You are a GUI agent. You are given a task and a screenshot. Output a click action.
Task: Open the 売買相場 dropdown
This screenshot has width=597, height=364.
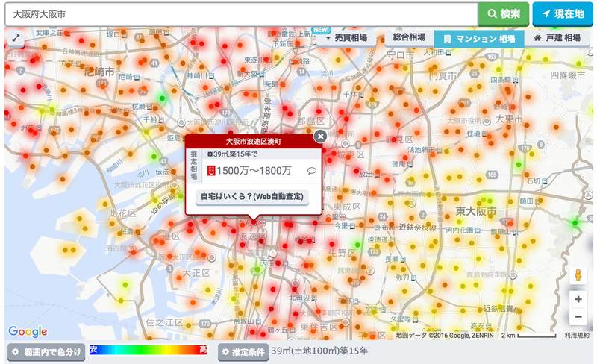(x=346, y=38)
